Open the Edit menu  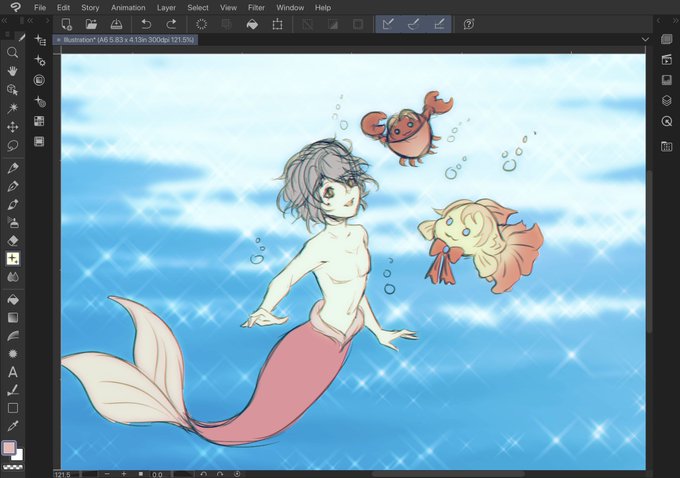point(63,7)
